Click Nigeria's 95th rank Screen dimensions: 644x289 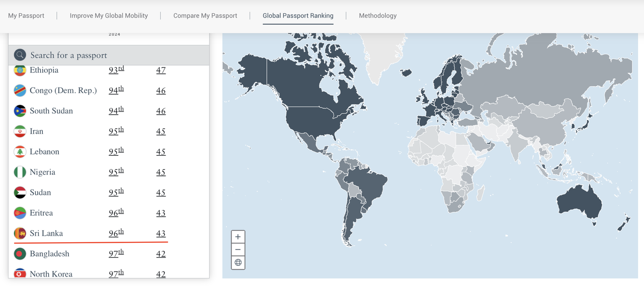click(x=116, y=172)
